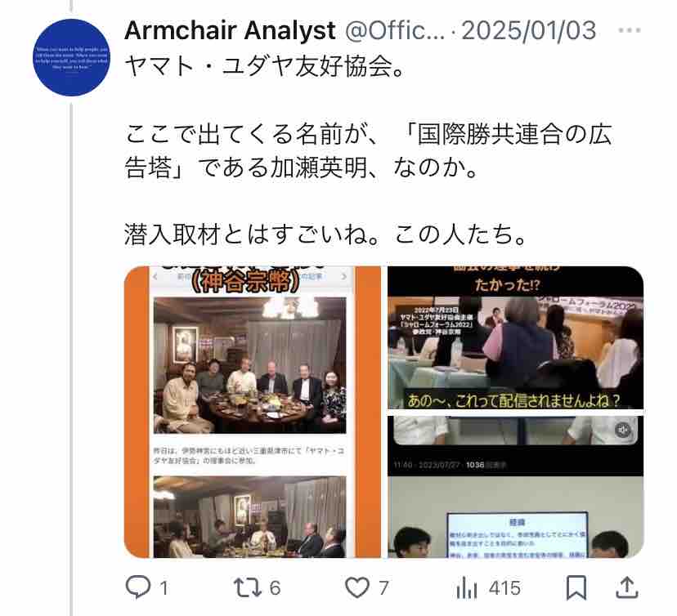This screenshot has height=616, width=677.
Task: Open Armchair Analyst display name
Action: 230,30
